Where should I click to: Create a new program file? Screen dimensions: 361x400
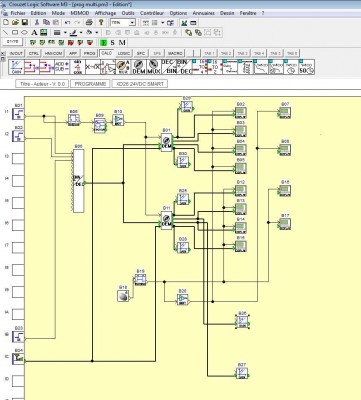click(x=6, y=22)
